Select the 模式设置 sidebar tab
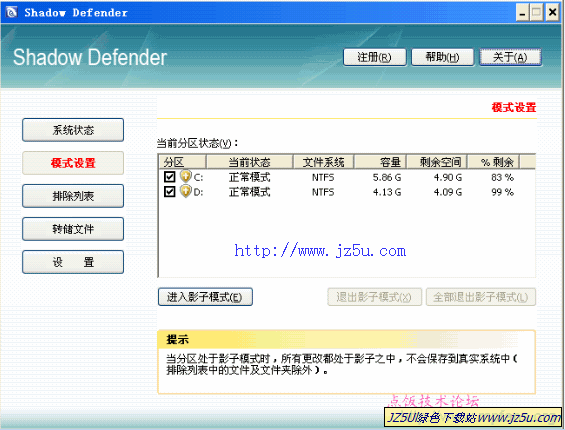Screen dimensions: 565x430 point(73,163)
